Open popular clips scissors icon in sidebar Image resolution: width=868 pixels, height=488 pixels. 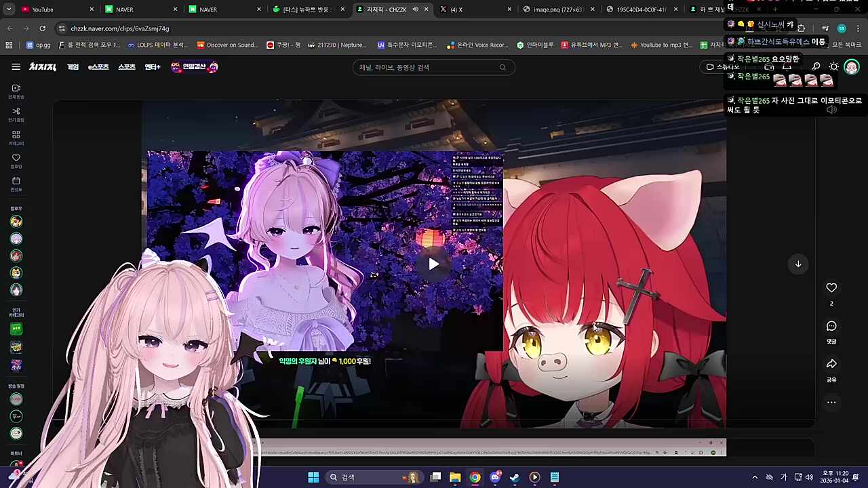tap(16, 111)
